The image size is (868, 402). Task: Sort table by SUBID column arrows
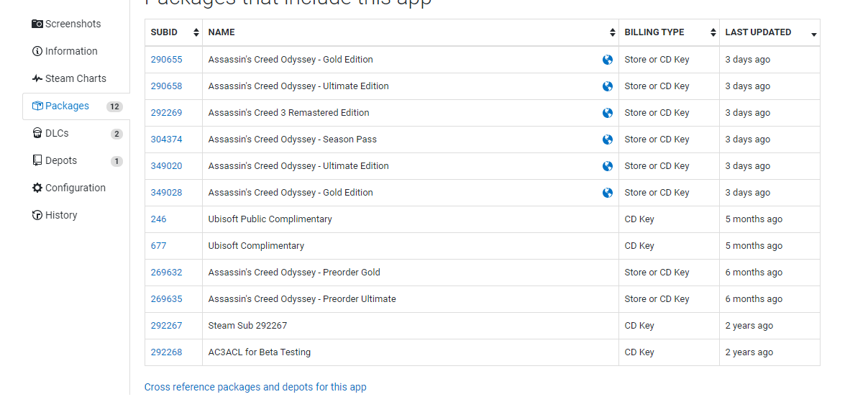(x=196, y=33)
